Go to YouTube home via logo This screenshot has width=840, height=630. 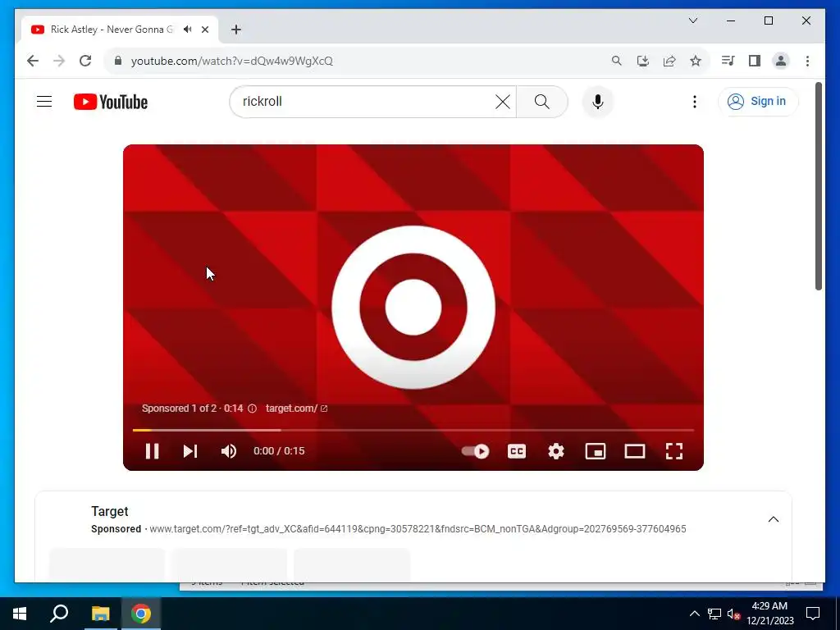(111, 101)
